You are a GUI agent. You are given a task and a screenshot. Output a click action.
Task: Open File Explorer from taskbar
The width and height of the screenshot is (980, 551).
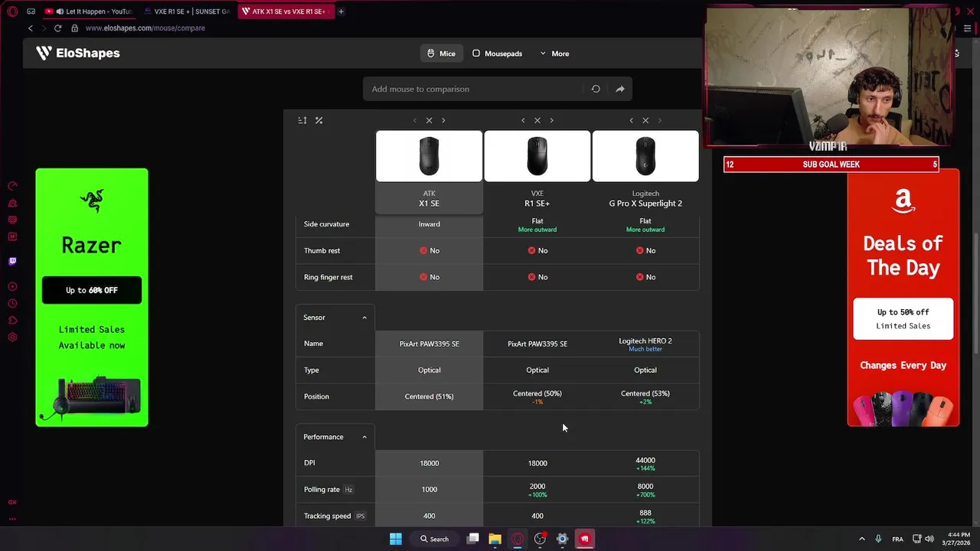click(x=495, y=539)
